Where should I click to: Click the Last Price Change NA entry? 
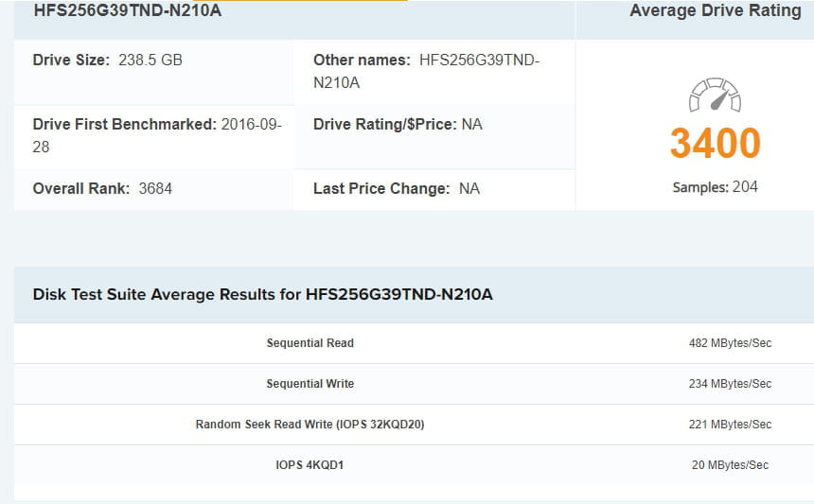396,189
